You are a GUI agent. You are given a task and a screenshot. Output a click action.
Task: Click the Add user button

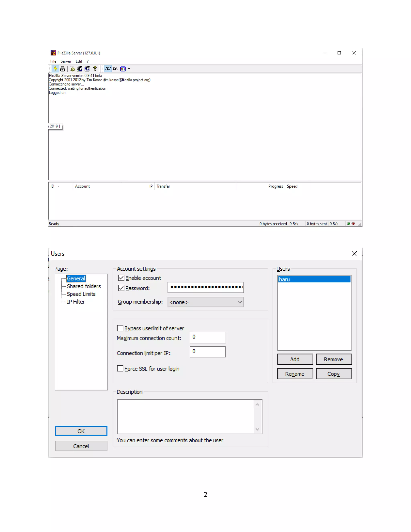click(295, 359)
